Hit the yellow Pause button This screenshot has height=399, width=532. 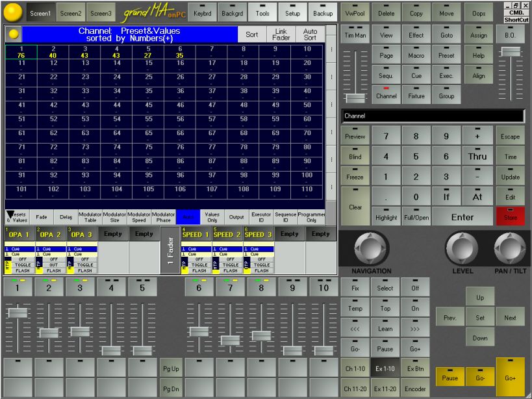450,377
